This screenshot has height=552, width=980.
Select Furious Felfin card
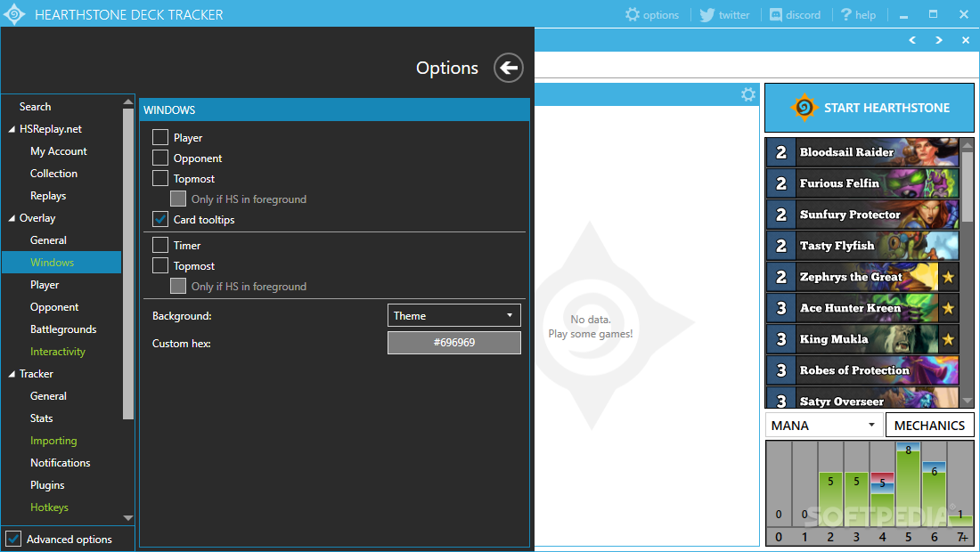click(x=862, y=183)
